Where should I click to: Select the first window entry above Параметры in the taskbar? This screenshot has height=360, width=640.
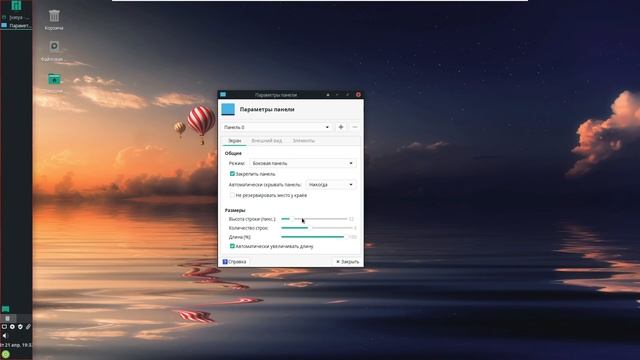tap(16, 18)
